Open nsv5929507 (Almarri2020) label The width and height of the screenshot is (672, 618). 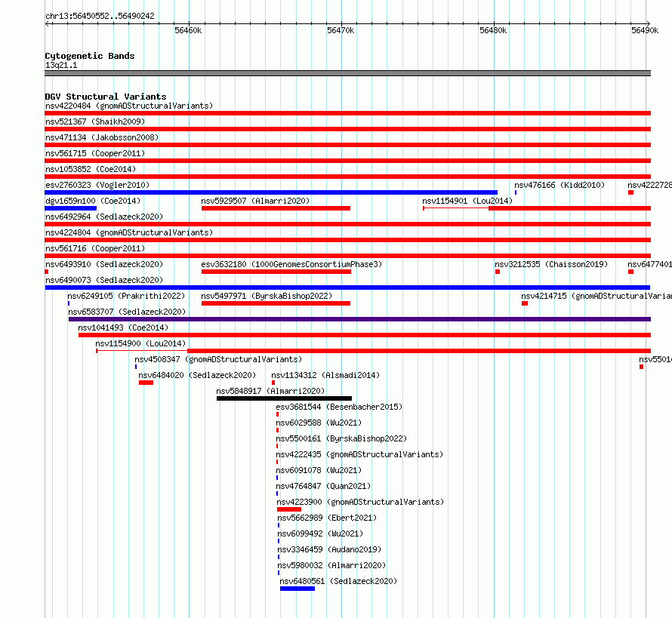(255, 201)
